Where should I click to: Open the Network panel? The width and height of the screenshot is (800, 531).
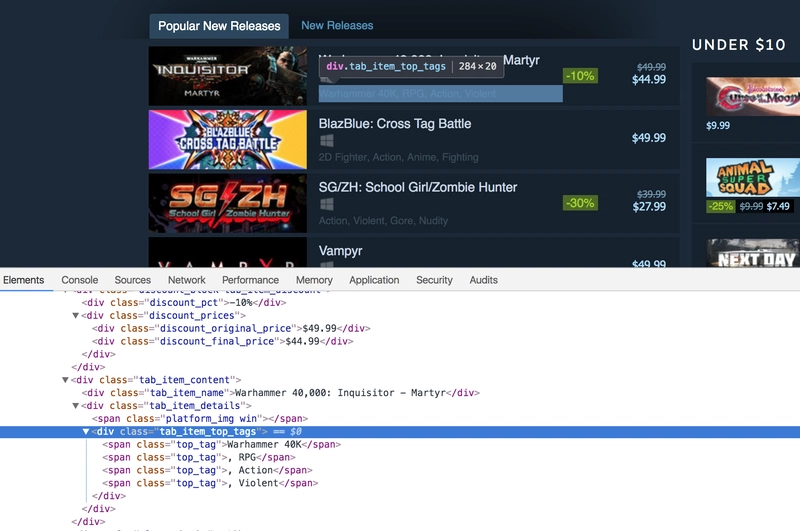[x=187, y=280]
